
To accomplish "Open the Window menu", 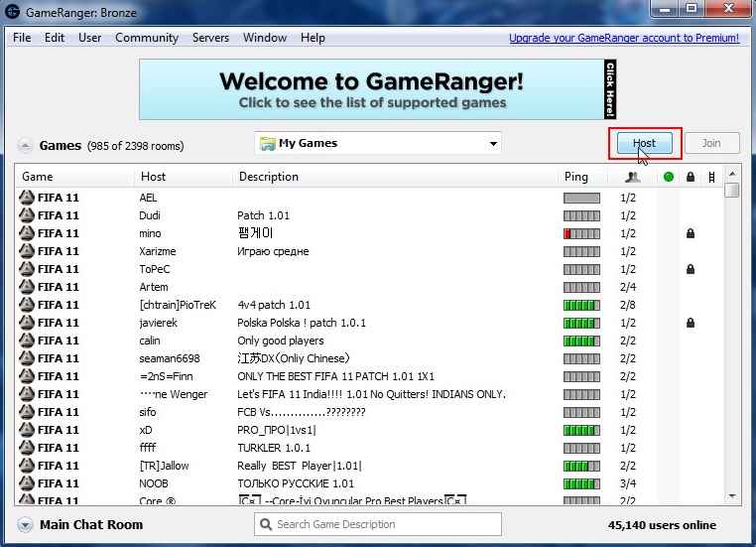I will coord(265,38).
